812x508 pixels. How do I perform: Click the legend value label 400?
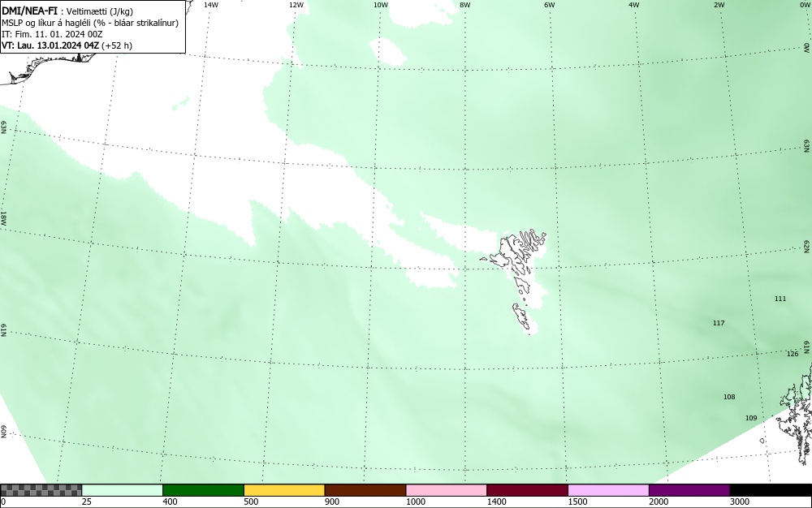point(170,502)
